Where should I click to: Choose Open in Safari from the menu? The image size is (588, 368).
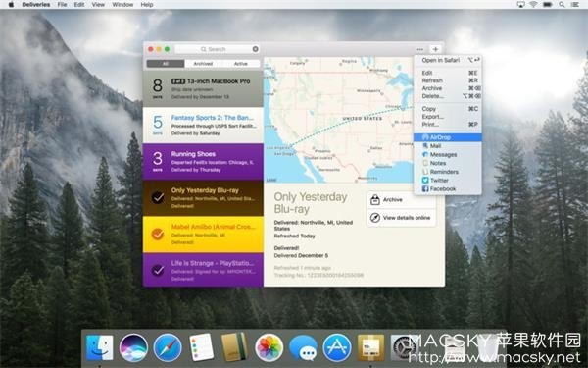(x=448, y=60)
